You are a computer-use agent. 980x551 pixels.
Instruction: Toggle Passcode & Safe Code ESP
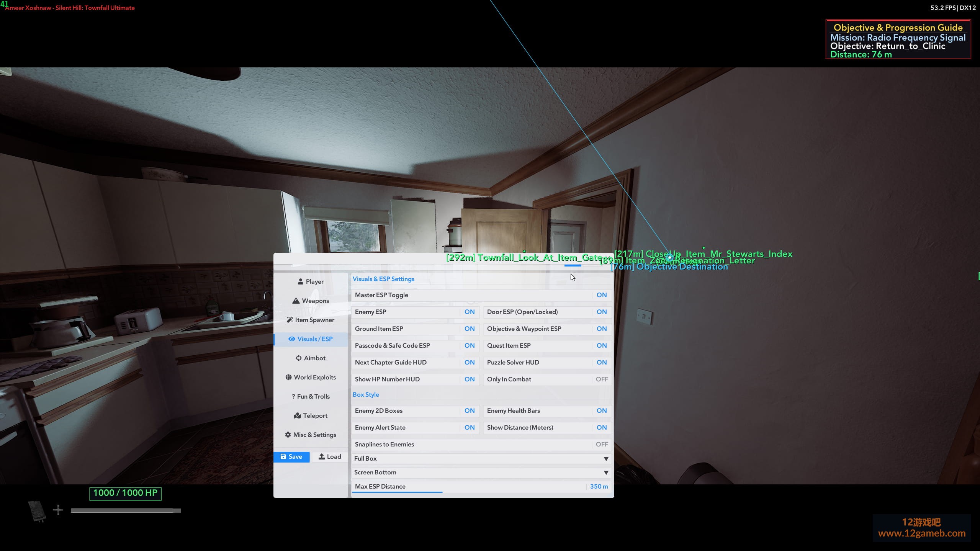415,346
